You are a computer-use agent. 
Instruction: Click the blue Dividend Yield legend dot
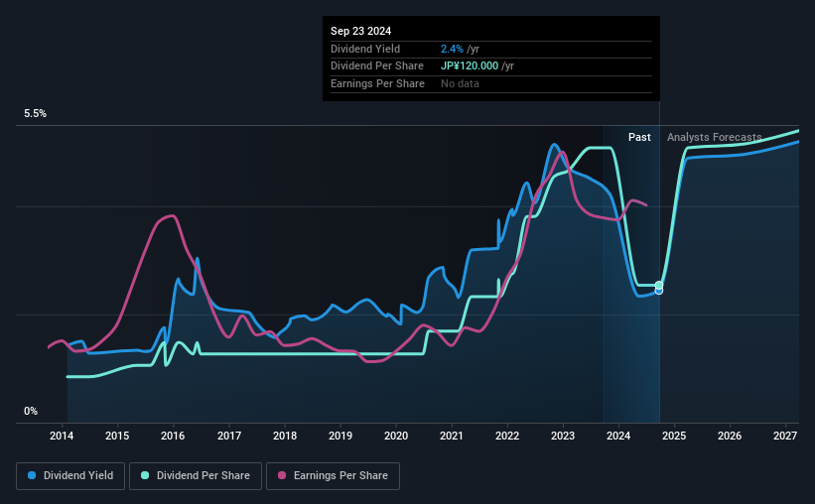coord(32,475)
